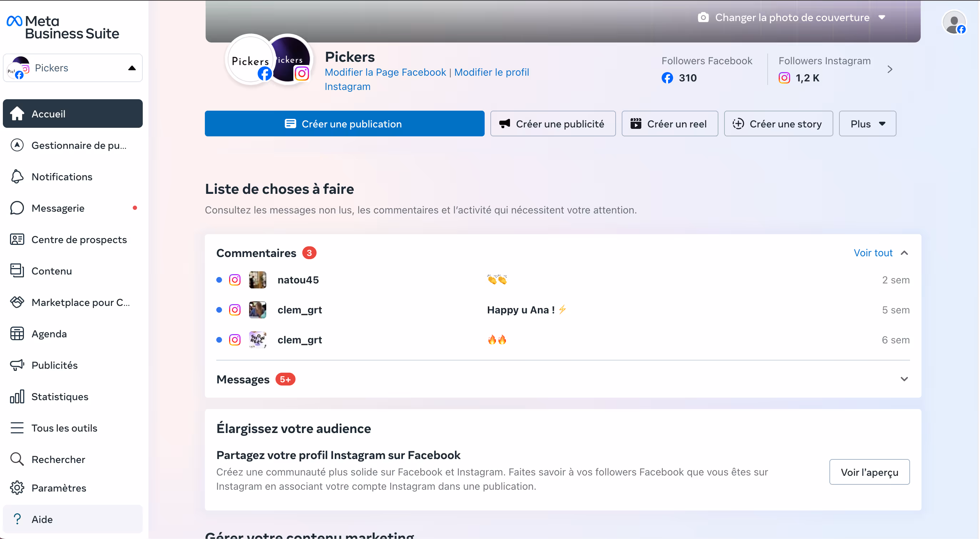Image resolution: width=980 pixels, height=539 pixels.
Task: Click the Instagram icon next to 1,2 K followers
Action: 784,78
